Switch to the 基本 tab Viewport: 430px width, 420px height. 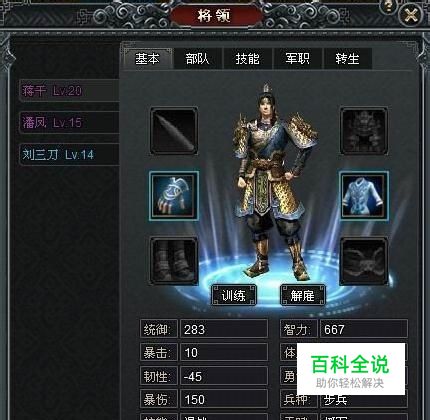[x=148, y=59]
